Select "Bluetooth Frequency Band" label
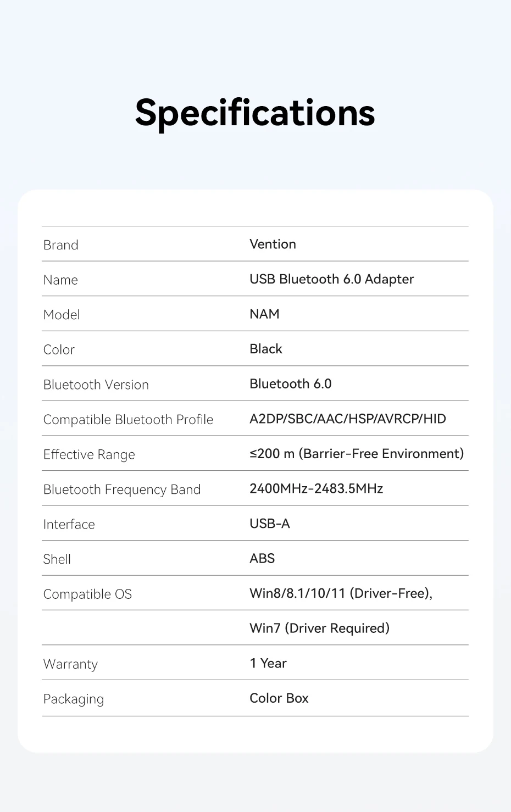This screenshot has height=812, width=511. [x=122, y=490]
